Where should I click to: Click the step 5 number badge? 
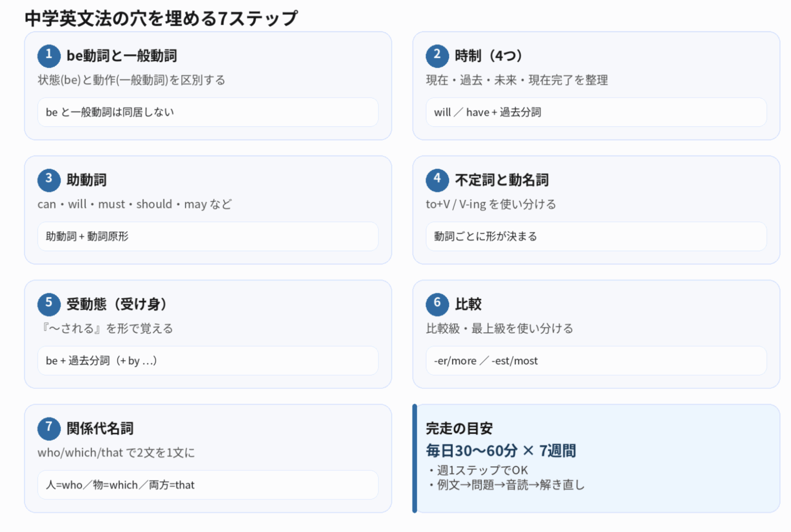pos(49,304)
